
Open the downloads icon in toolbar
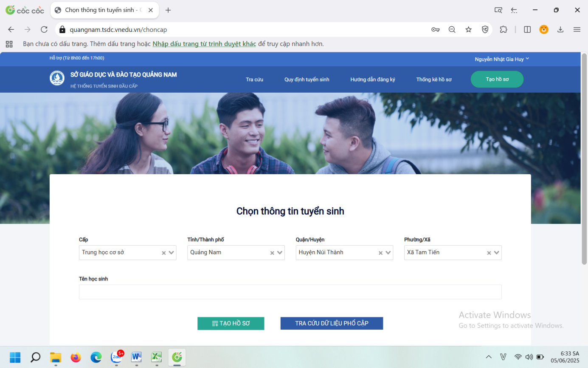tap(560, 29)
